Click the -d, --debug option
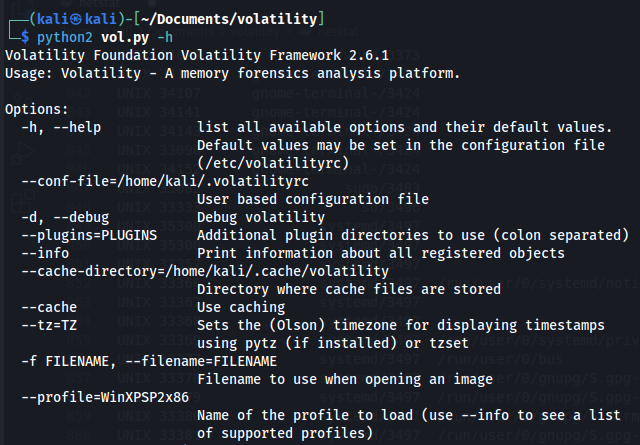Screen dimensions: 640x445 pos(69,217)
